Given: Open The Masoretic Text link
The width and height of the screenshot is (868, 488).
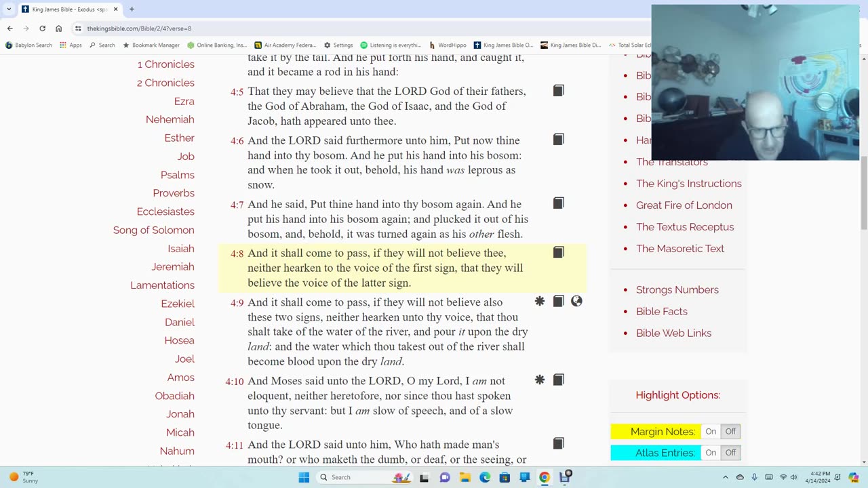Looking at the screenshot, I should 680,249.
